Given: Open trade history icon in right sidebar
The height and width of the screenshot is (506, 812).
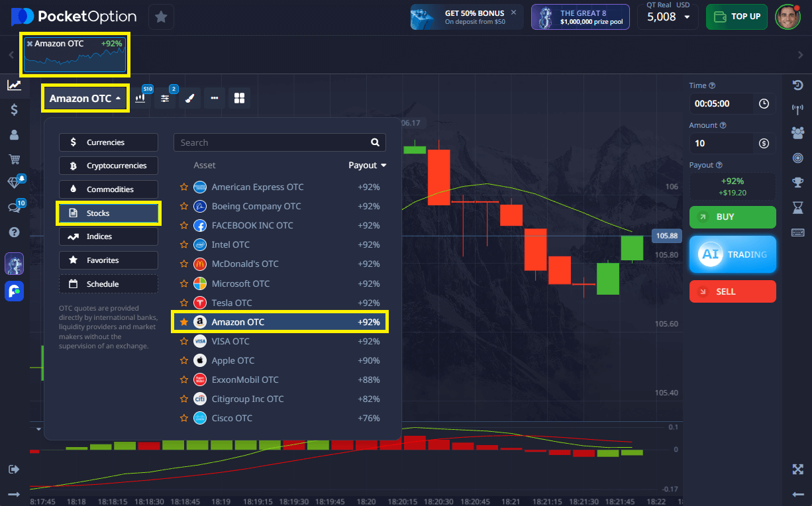Looking at the screenshot, I should click(797, 85).
